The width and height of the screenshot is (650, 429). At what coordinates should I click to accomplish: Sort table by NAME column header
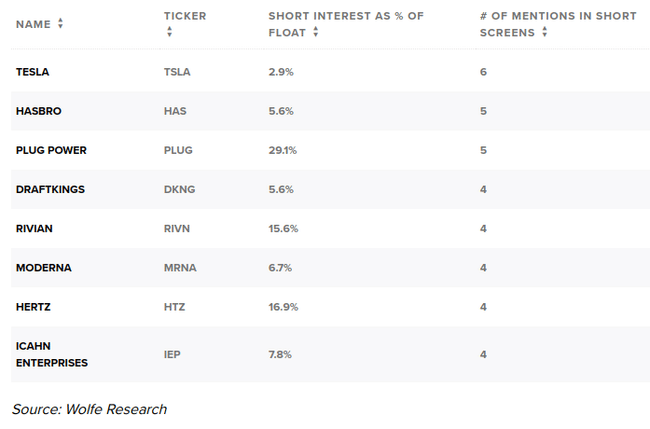33,23
